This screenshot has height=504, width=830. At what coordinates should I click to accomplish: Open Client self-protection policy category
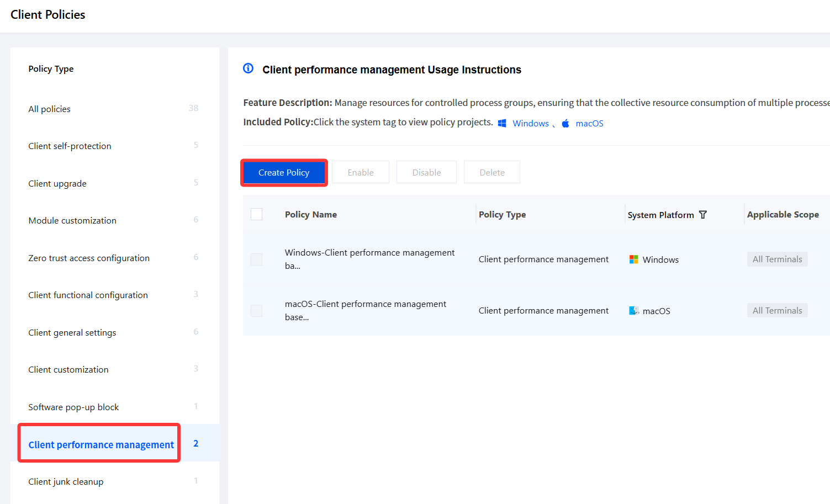115,146
